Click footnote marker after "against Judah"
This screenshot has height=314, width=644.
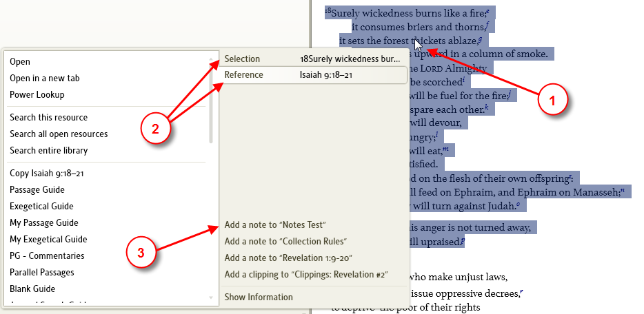(518, 204)
